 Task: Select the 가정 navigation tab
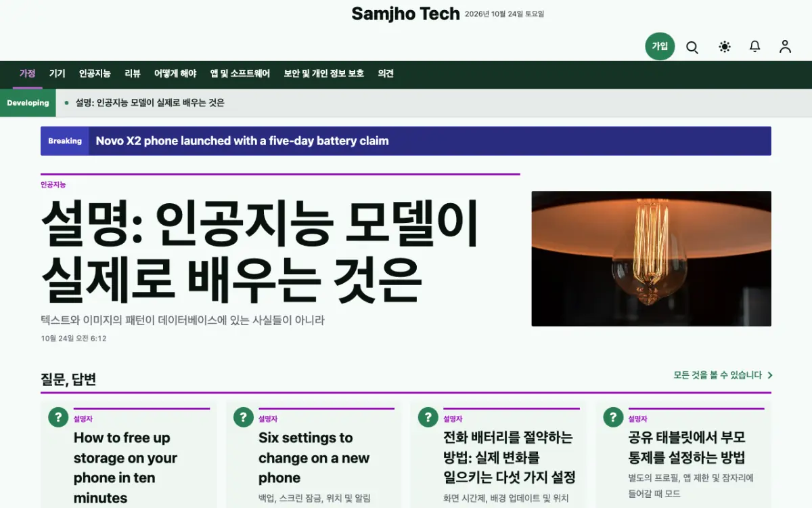(x=27, y=74)
